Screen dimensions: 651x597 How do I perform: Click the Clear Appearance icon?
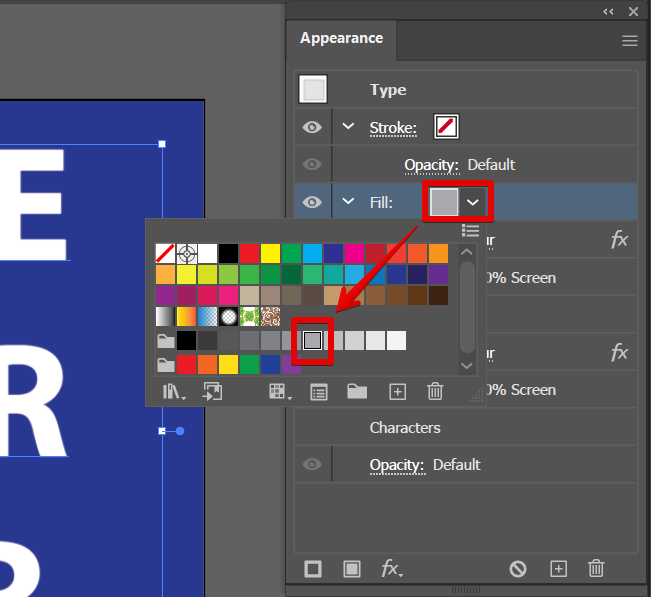[518, 569]
